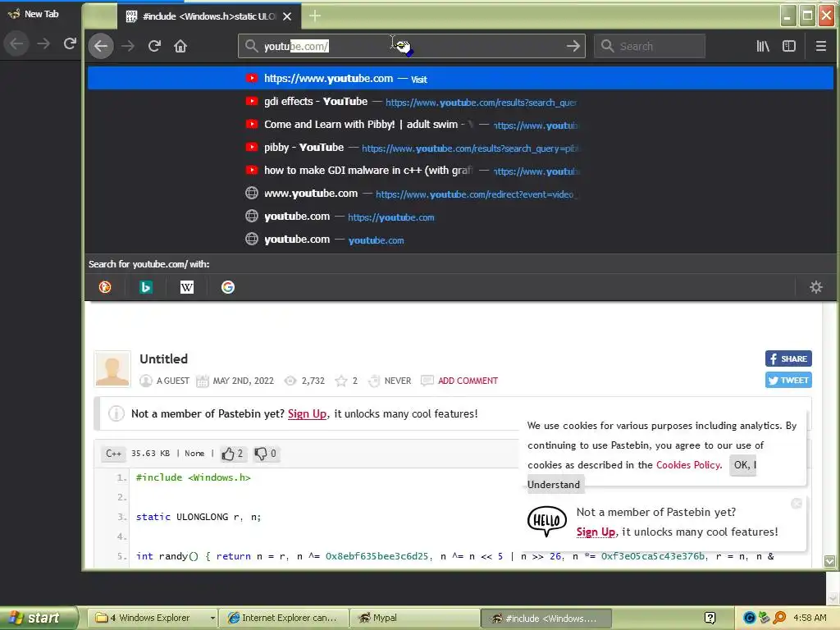Click the reload icon next to the home button

tap(154, 46)
